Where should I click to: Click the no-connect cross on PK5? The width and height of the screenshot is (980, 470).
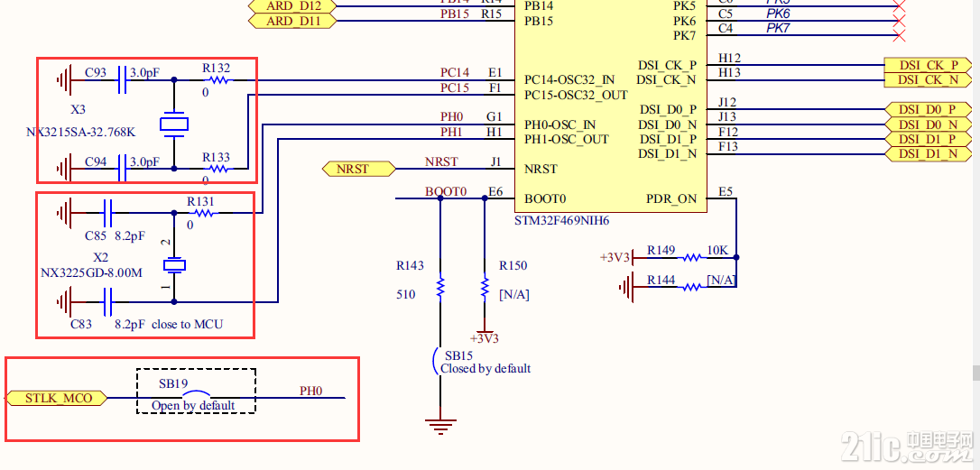(900, 5)
